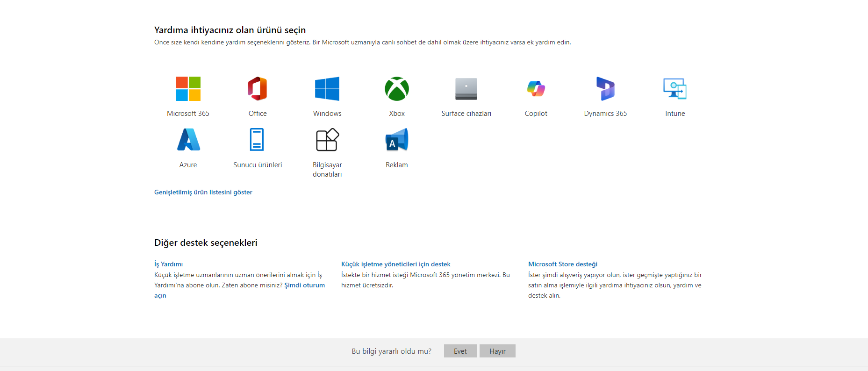
Task: Open the Bilgisayar donatıları icon
Action: point(327,140)
